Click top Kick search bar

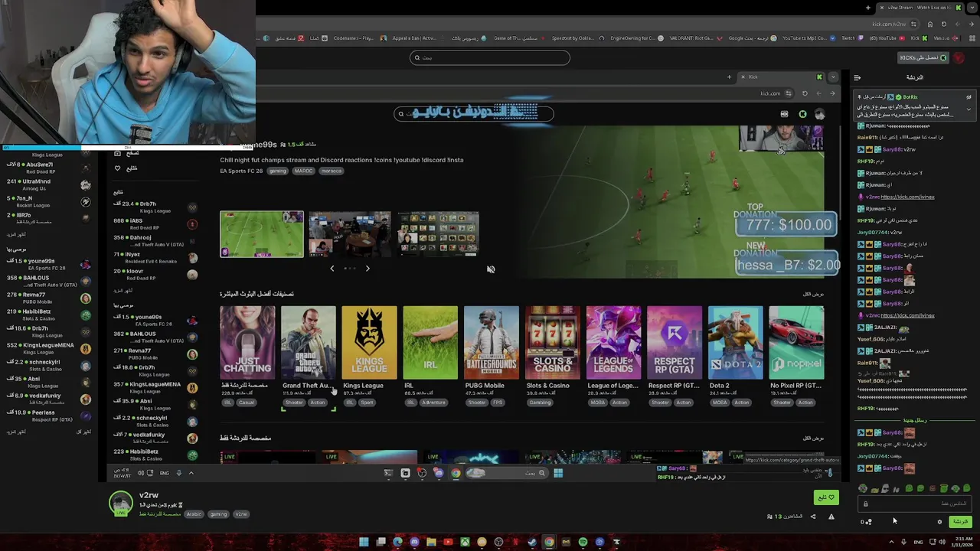[x=490, y=57]
